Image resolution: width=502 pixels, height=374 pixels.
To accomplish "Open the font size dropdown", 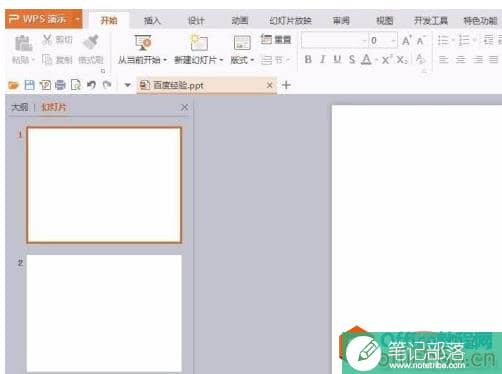I will pos(393,41).
